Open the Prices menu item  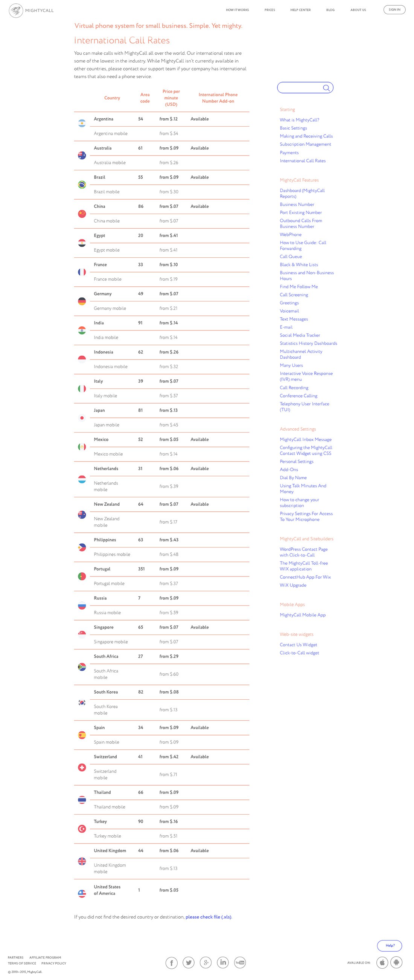(x=269, y=10)
